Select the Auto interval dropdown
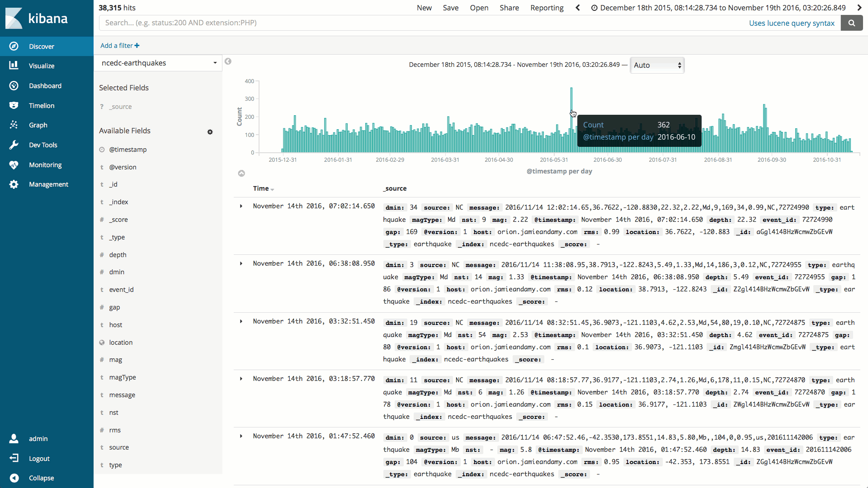The width and height of the screenshot is (868, 488). tap(656, 66)
